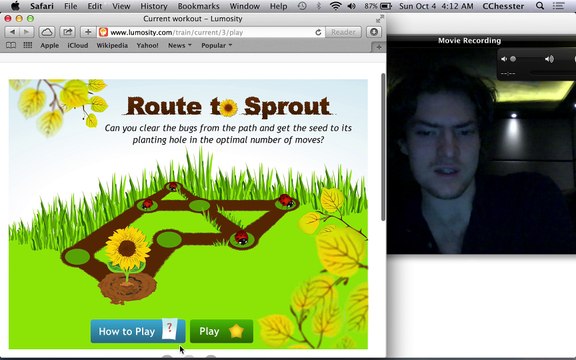The width and height of the screenshot is (576, 360).
Task: Go back with Safari back arrow
Action: 12,32
